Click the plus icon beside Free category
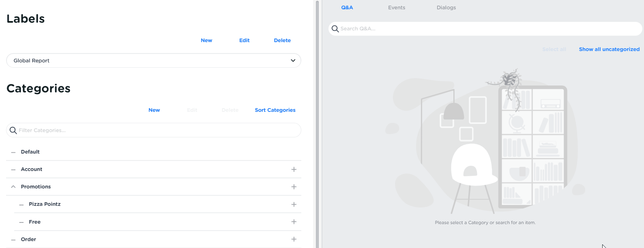 [294, 222]
